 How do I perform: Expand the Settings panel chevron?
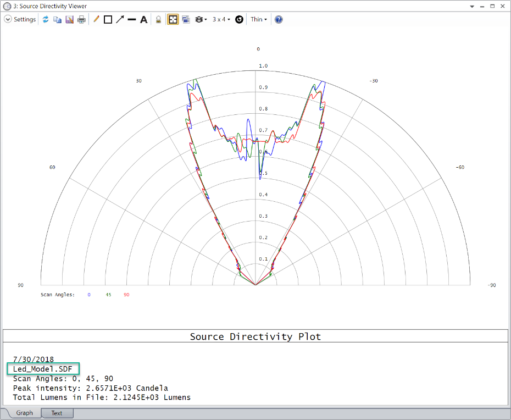(x=8, y=19)
